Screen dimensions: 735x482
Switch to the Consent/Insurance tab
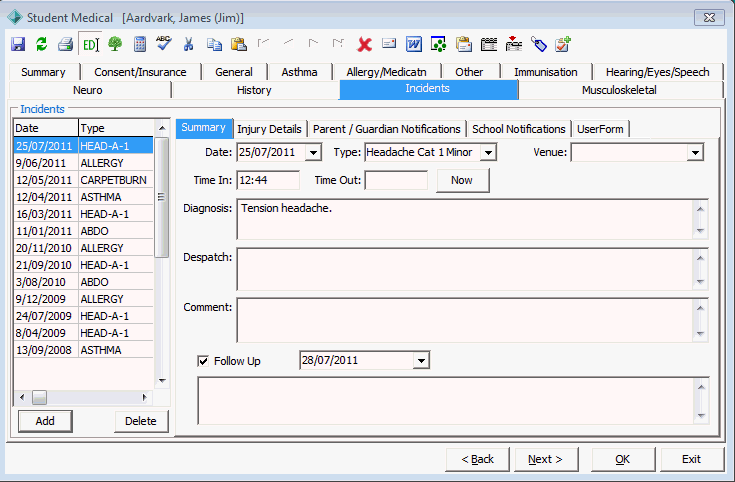click(x=140, y=72)
